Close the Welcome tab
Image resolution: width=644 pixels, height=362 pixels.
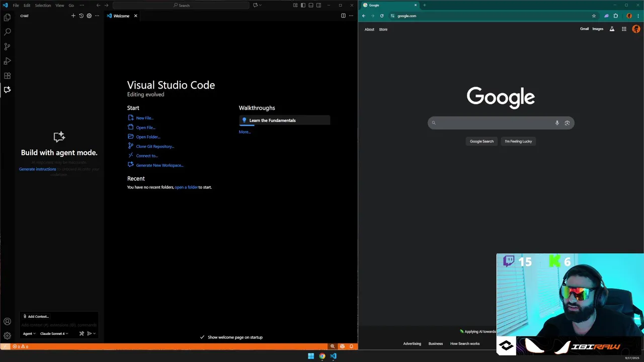click(135, 16)
